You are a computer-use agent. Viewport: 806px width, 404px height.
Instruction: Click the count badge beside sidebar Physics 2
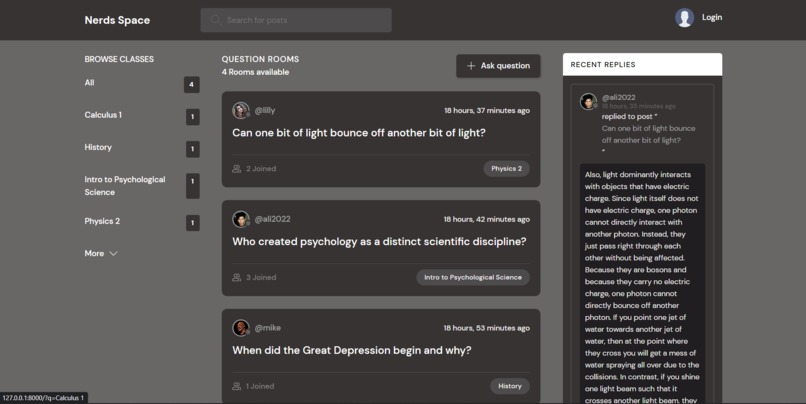[193, 223]
